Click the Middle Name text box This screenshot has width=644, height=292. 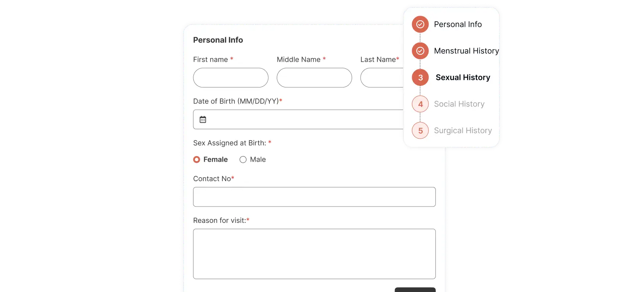pyautogui.click(x=314, y=78)
